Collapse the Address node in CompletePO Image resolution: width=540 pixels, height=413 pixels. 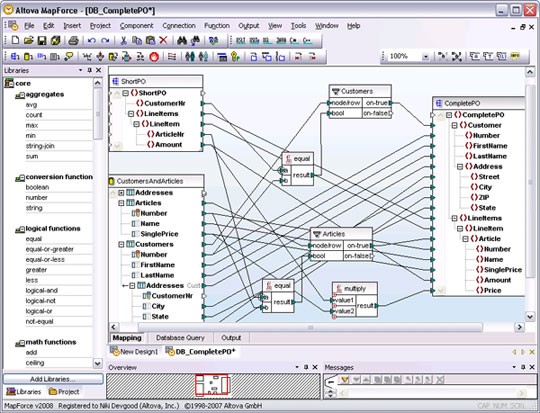pyautogui.click(x=460, y=167)
